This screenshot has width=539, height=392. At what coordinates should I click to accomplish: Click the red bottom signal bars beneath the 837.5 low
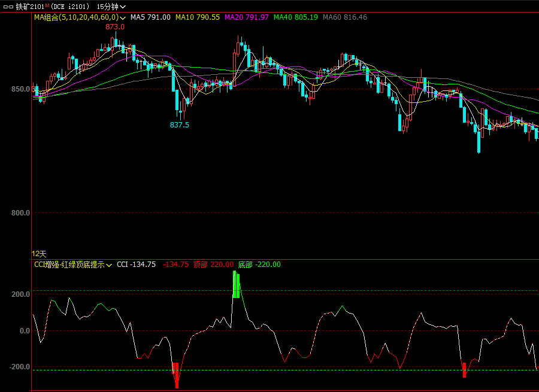coord(175,375)
